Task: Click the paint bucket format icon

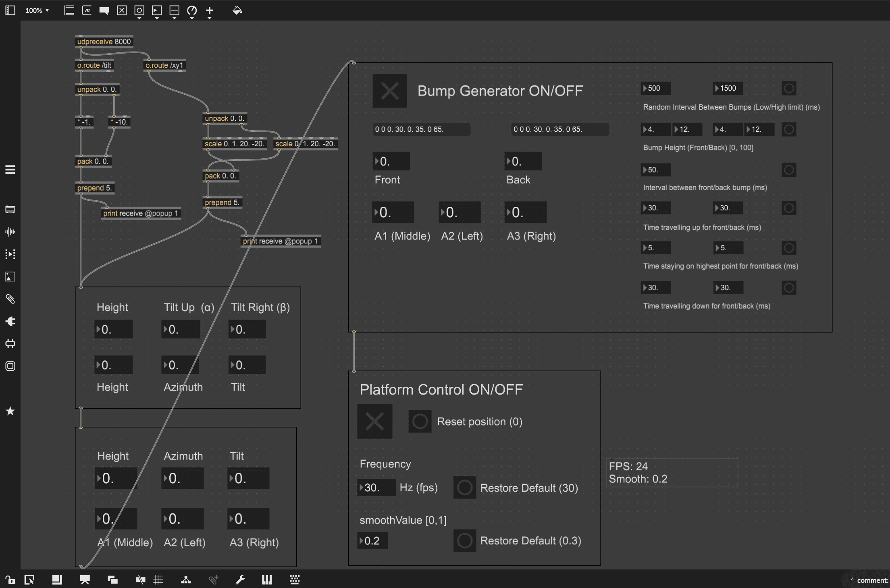Action: [237, 10]
